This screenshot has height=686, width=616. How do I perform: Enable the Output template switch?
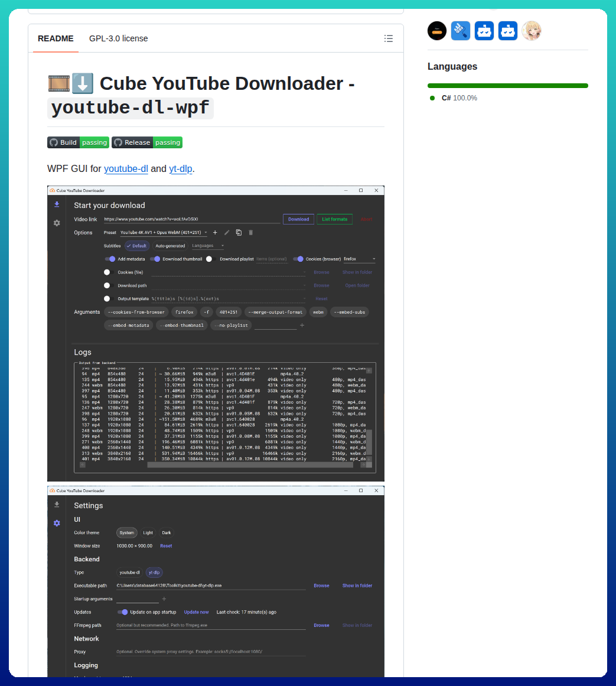pos(109,299)
